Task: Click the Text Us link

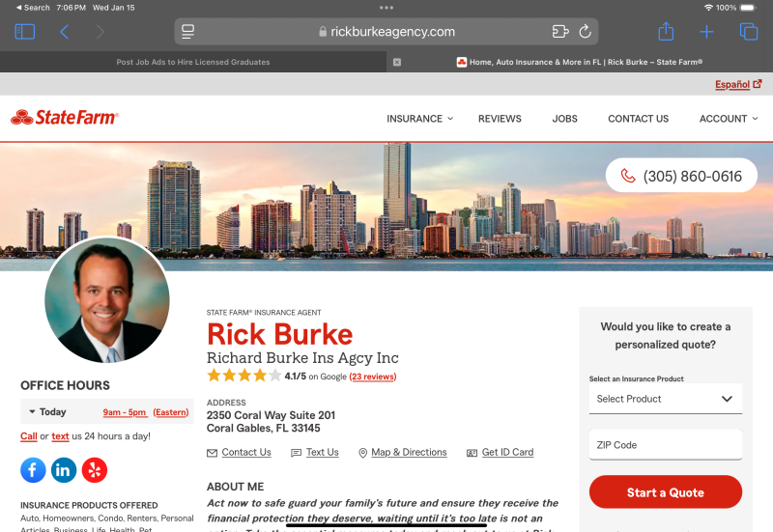Action: point(315,452)
